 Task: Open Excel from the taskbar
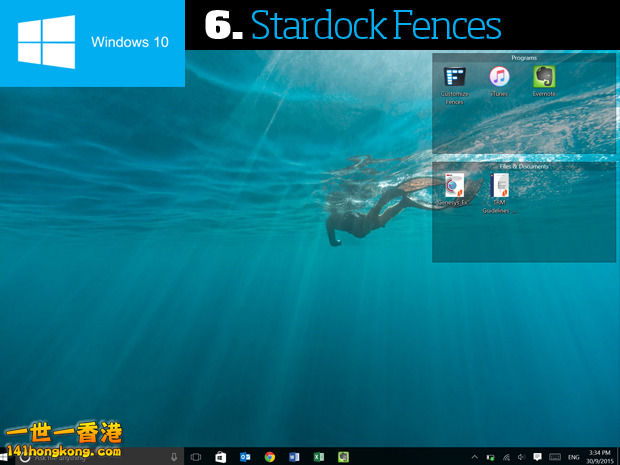[319, 457]
